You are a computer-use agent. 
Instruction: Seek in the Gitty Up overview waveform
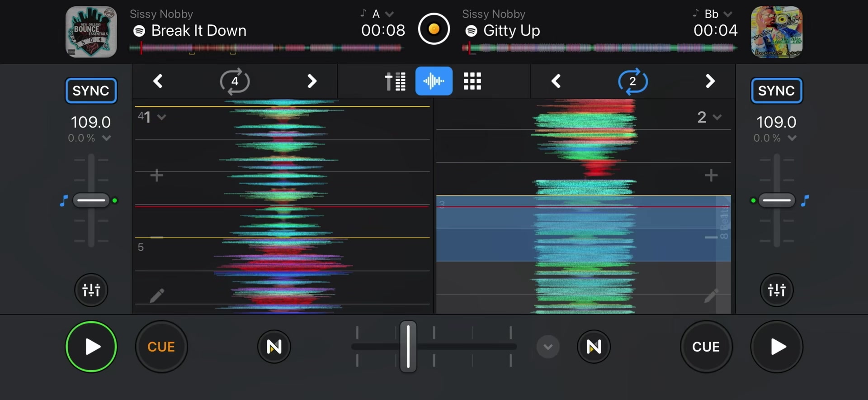pyautogui.click(x=599, y=48)
